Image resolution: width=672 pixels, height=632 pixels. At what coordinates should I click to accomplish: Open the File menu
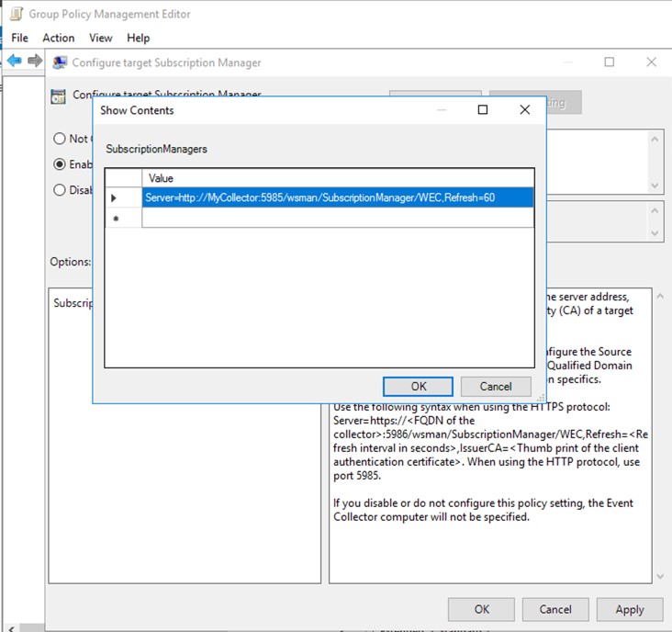19,38
